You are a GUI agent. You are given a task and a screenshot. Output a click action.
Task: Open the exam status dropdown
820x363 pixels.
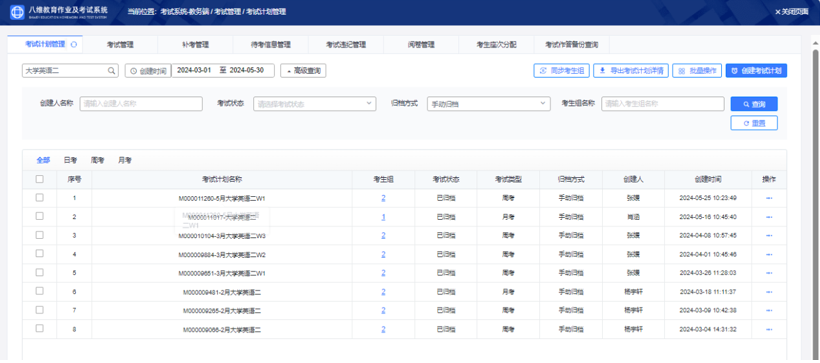[315, 104]
